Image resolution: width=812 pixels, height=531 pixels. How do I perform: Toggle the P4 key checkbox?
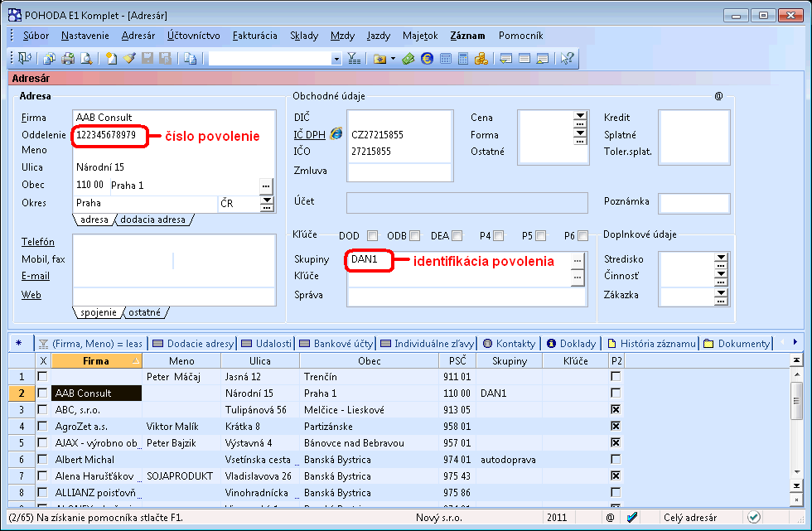click(x=499, y=236)
